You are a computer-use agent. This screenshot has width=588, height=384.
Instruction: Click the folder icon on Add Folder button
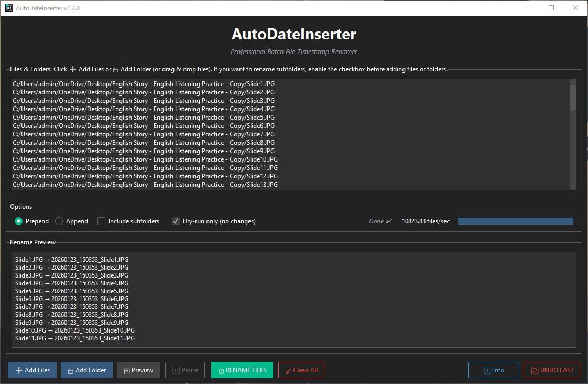(71, 370)
